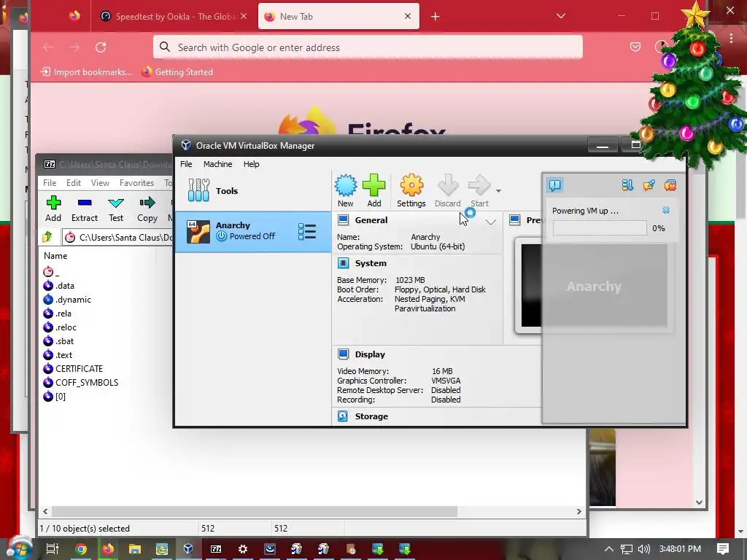Open the Anarchy VM list menu icon
The width and height of the screenshot is (747, 560).
307,231
